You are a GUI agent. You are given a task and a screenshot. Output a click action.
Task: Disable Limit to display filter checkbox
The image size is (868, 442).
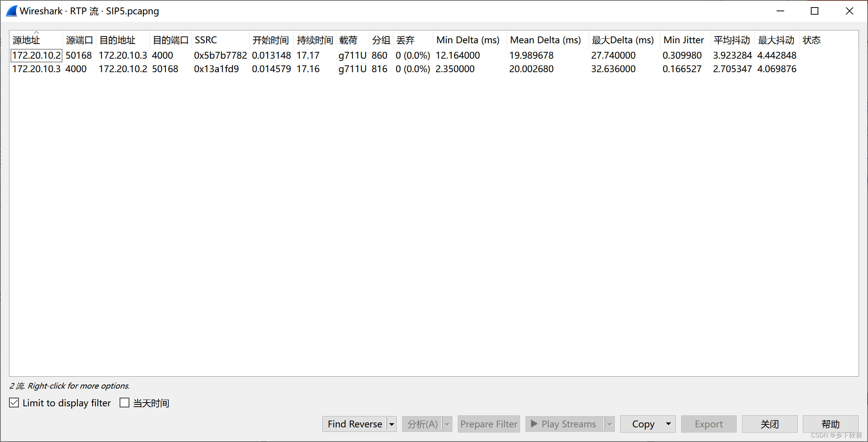(x=14, y=403)
